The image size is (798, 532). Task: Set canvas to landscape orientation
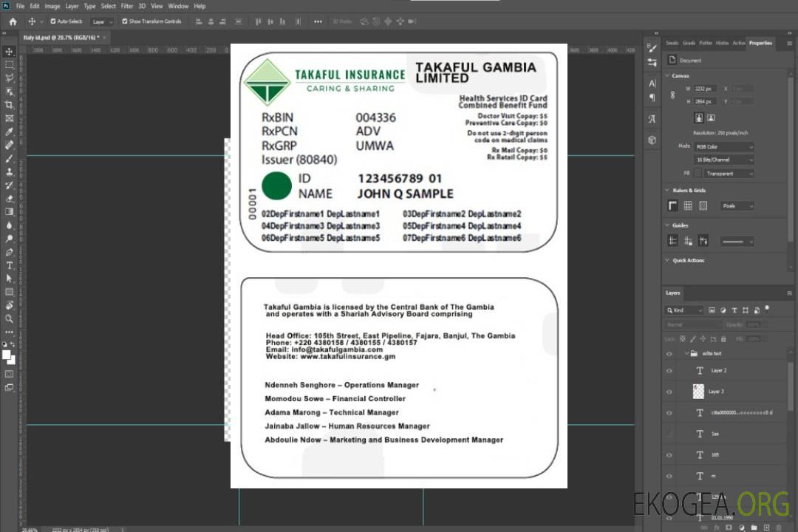(x=711, y=118)
